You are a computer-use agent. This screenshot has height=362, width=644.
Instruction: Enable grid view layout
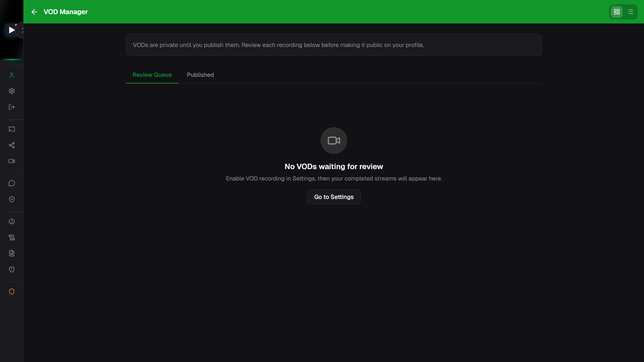[x=616, y=12]
